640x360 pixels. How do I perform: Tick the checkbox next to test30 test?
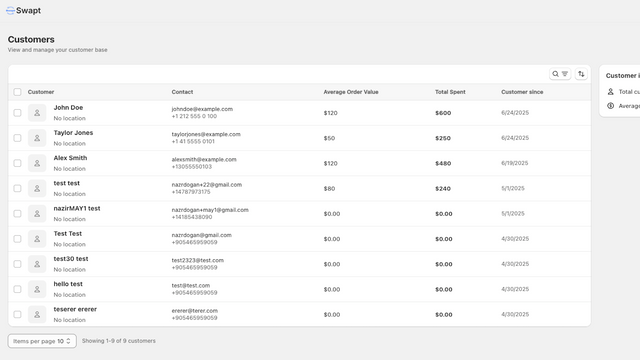point(17,264)
